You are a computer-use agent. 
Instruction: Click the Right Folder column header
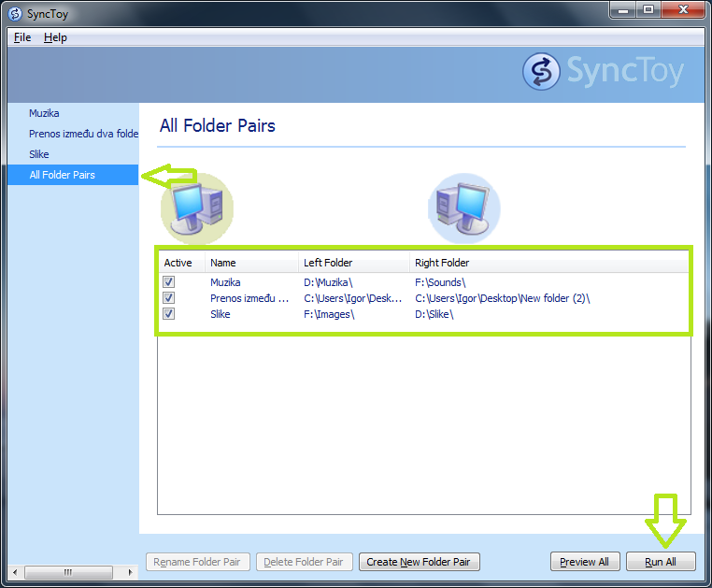pyautogui.click(x=548, y=263)
